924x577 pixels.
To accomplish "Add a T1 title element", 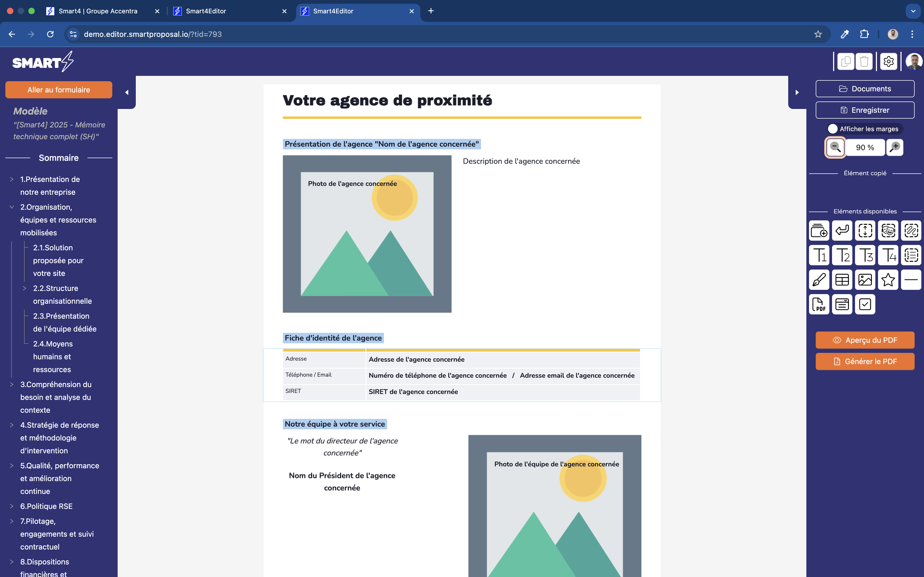I will pos(819,255).
